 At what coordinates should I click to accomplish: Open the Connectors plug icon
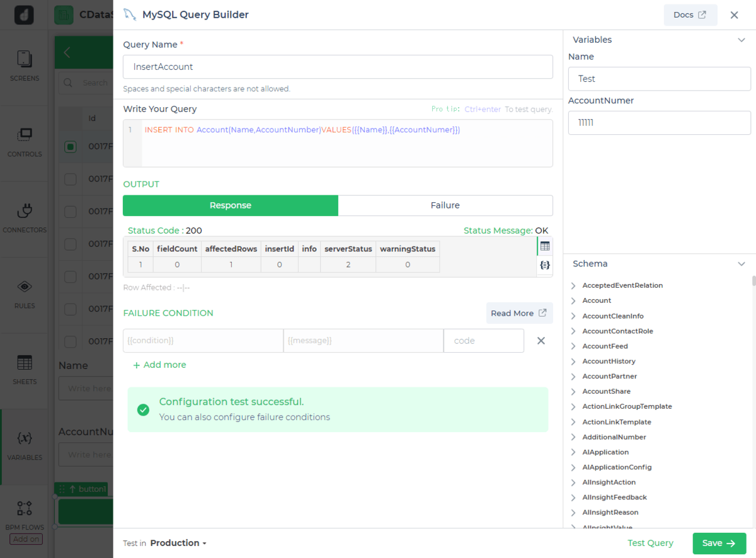click(25, 211)
